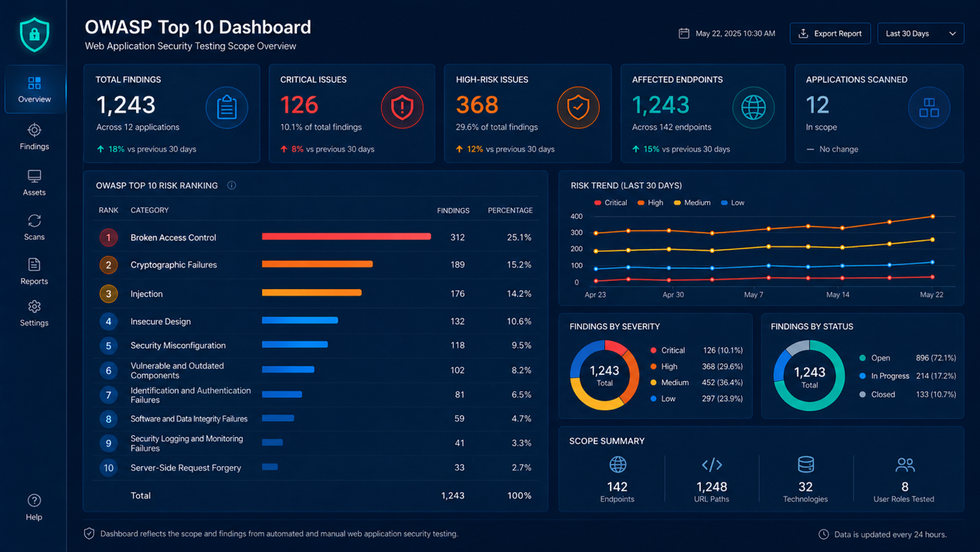The image size is (980, 552).
Task: Click the URL Paths code brackets icon
Action: [712, 465]
